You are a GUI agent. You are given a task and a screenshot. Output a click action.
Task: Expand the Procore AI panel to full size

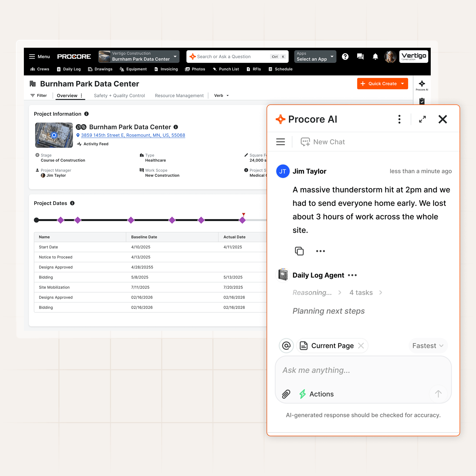[422, 119]
